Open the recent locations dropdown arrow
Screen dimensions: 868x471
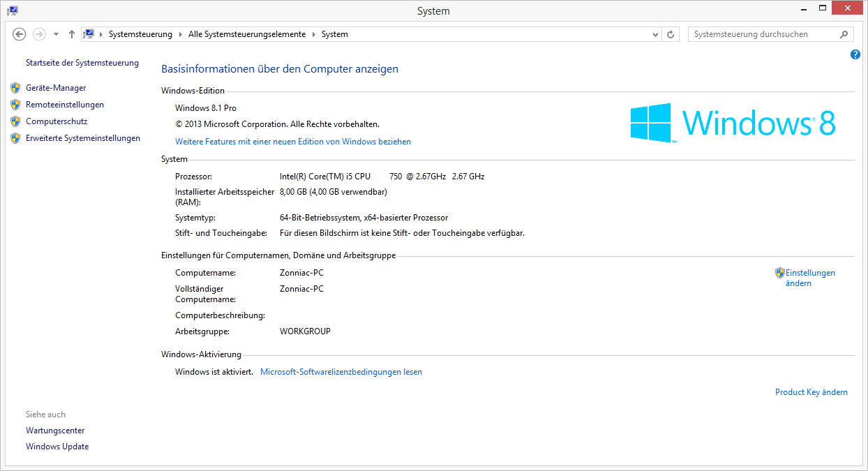(x=56, y=34)
